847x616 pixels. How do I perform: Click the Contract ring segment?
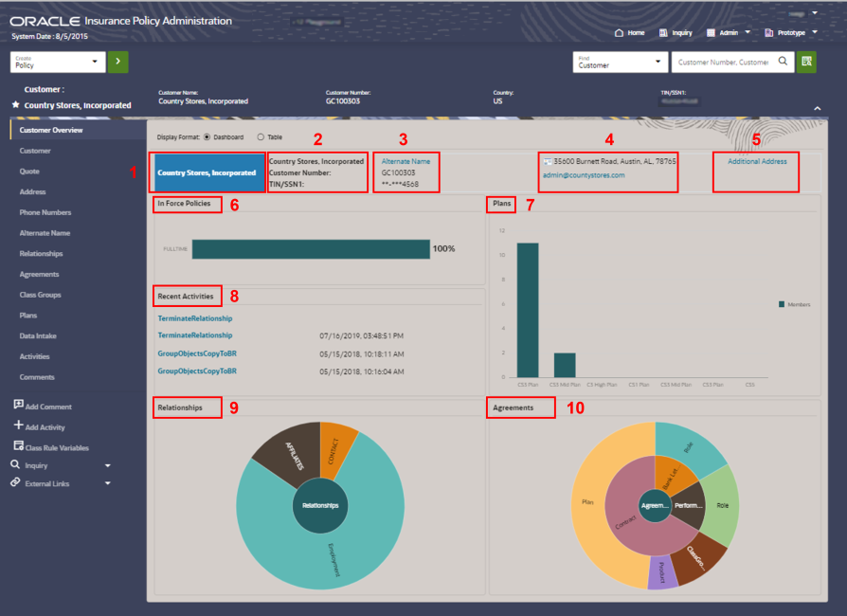(624, 523)
